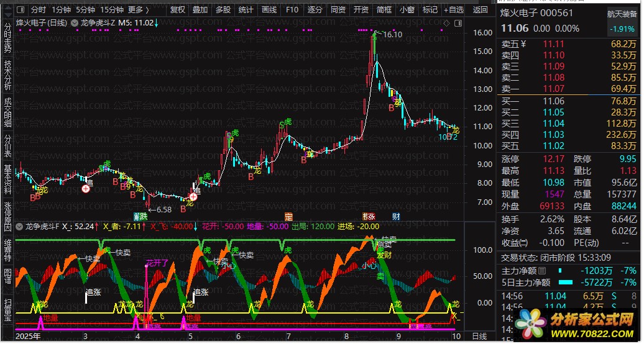Click the diamond icon atop the main chart
Image resolution: width=644 pixels, height=344 pixels.
447,24
